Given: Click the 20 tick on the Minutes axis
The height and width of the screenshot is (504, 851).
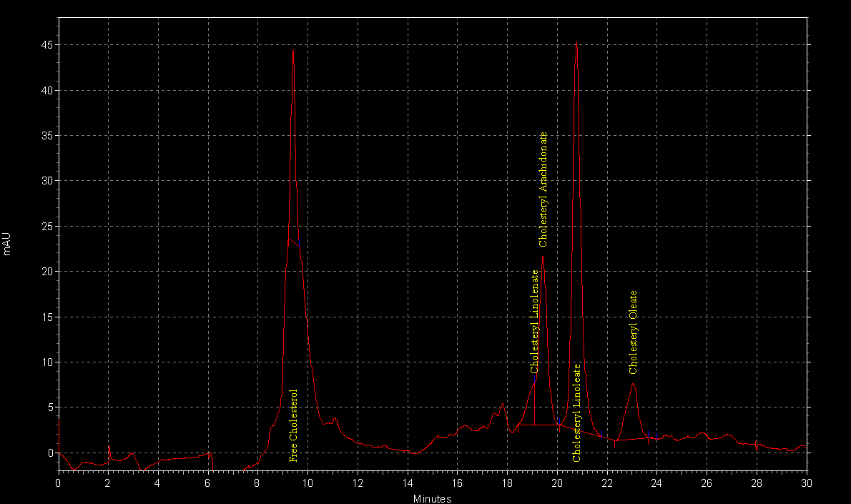Looking at the screenshot, I should point(557,483).
